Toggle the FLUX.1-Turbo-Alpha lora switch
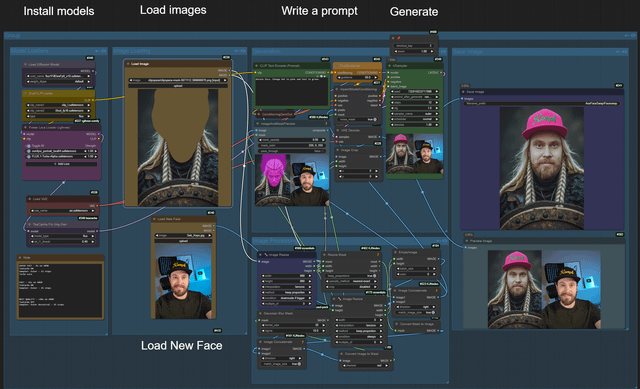This screenshot has width=640, height=389. tap(29, 156)
